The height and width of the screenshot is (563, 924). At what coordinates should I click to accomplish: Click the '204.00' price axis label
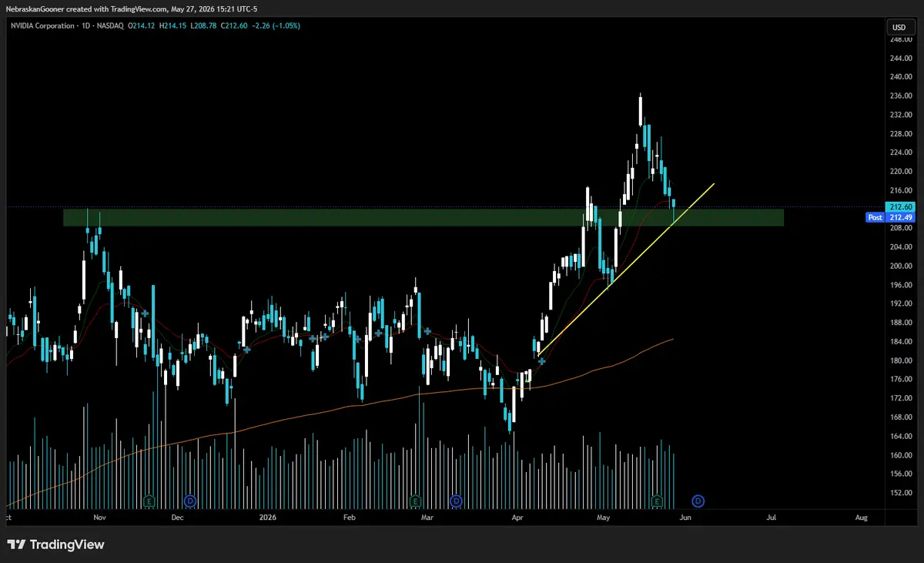pos(901,247)
